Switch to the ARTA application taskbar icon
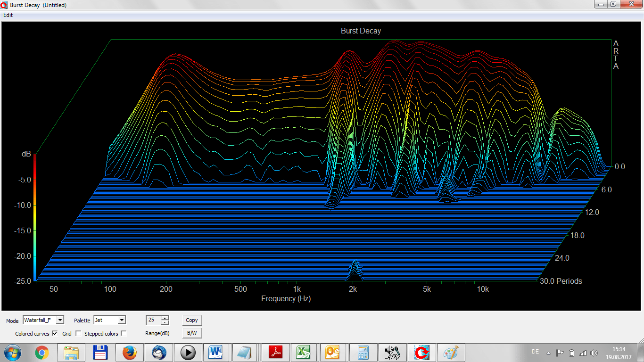Image resolution: width=644 pixels, height=362 pixels. (x=421, y=353)
